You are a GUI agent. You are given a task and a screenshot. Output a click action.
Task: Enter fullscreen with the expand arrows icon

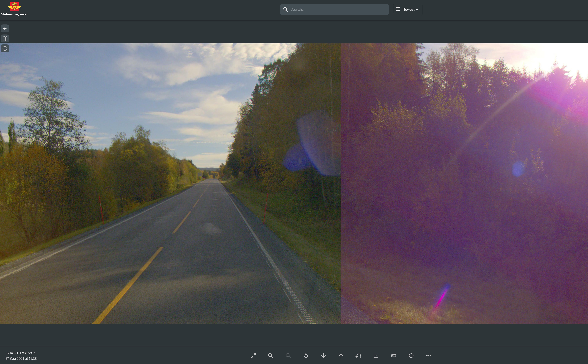[x=253, y=356]
